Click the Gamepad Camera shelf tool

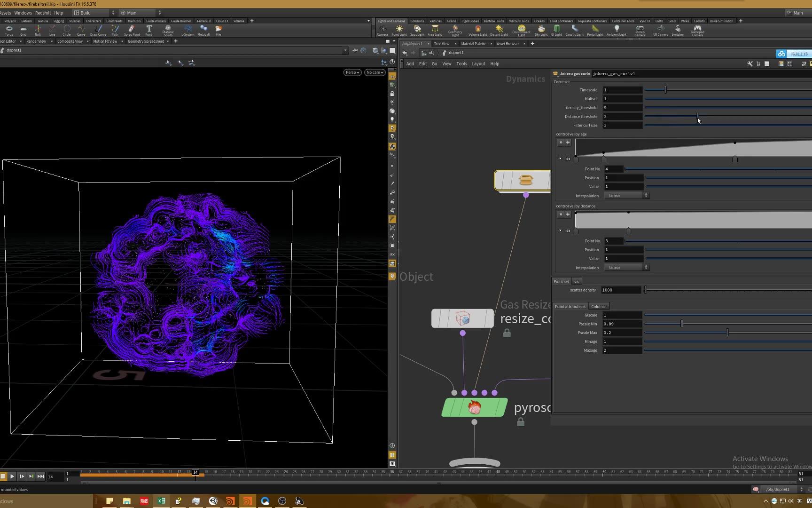[697, 31]
